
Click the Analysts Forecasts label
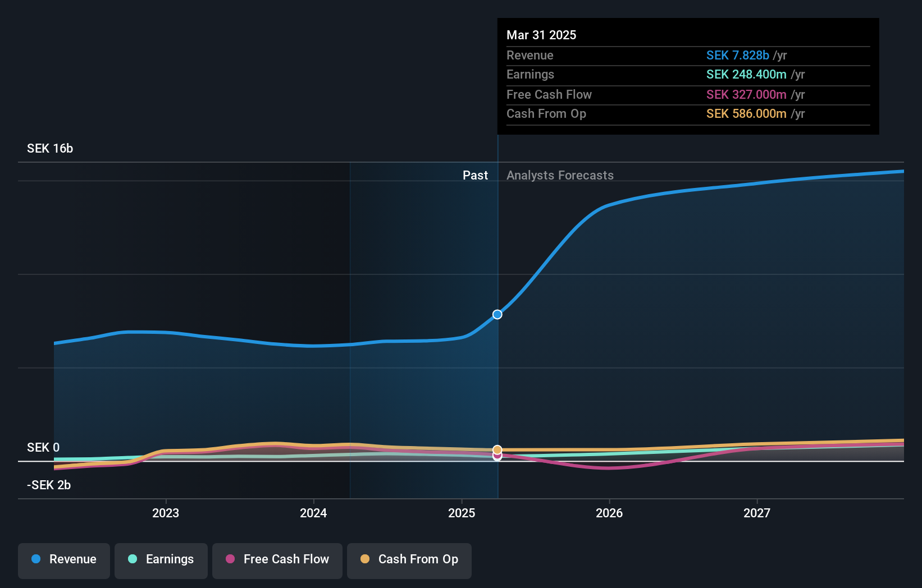[x=560, y=175]
